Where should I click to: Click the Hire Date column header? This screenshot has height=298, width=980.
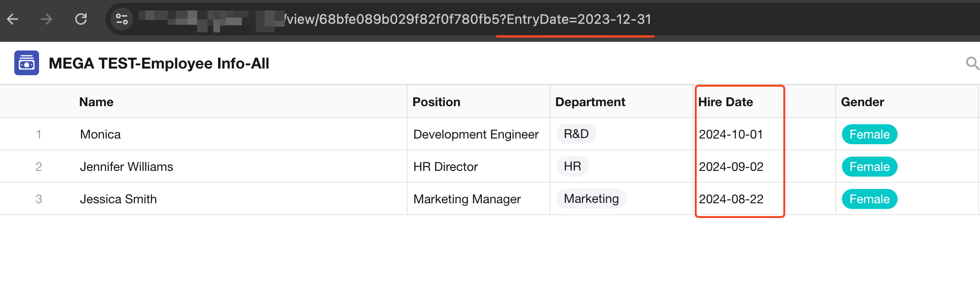pyautogui.click(x=725, y=102)
